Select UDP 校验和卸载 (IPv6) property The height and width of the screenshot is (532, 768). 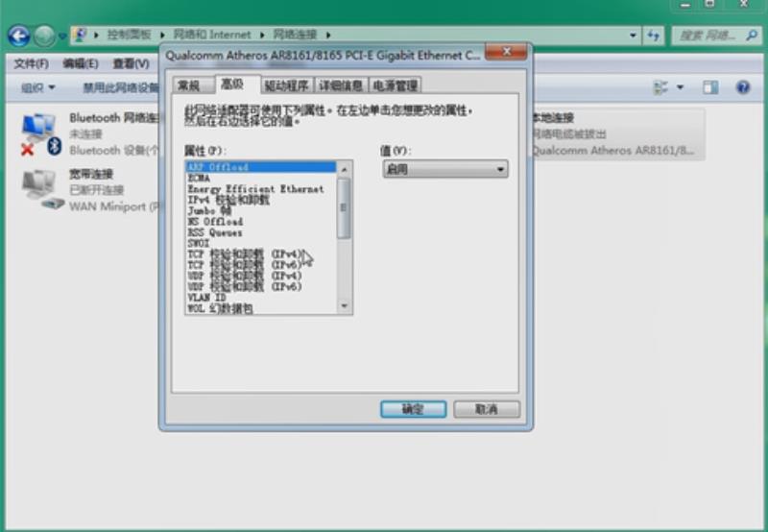261,286
